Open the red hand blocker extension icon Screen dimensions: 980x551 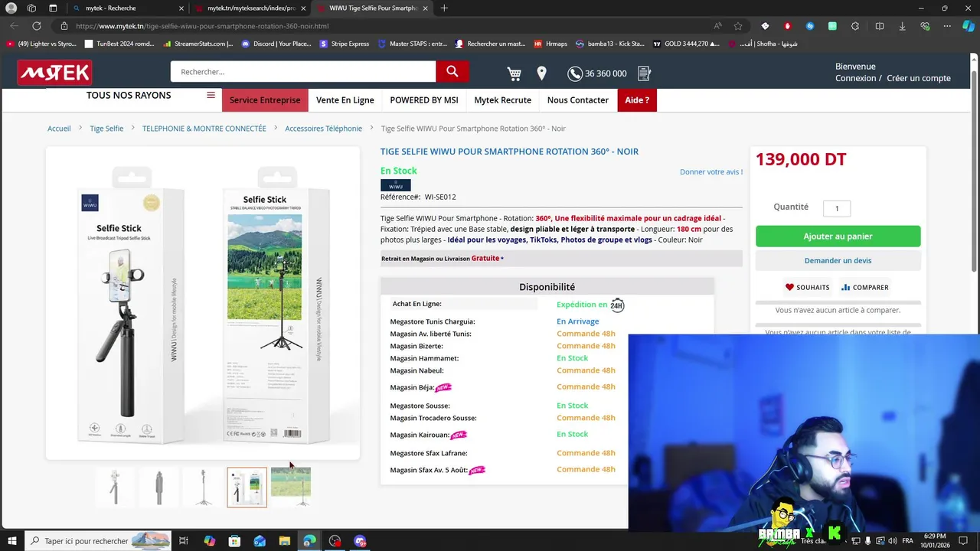(787, 26)
